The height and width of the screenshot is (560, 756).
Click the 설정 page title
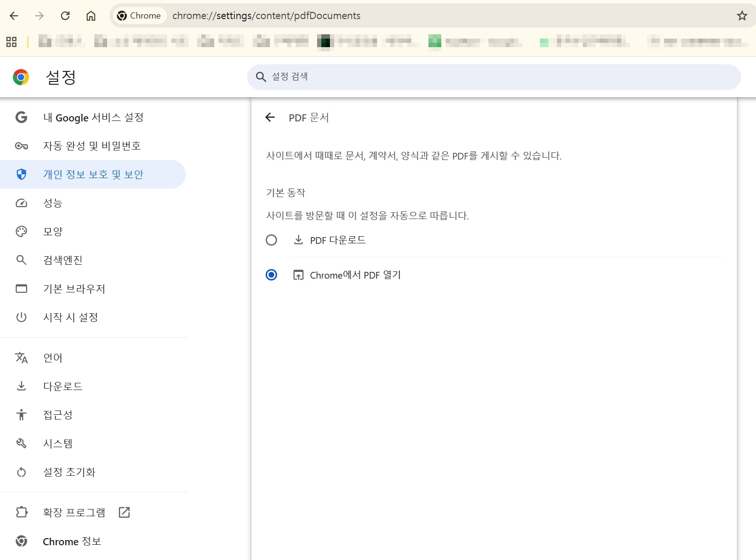[x=61, y=77]
